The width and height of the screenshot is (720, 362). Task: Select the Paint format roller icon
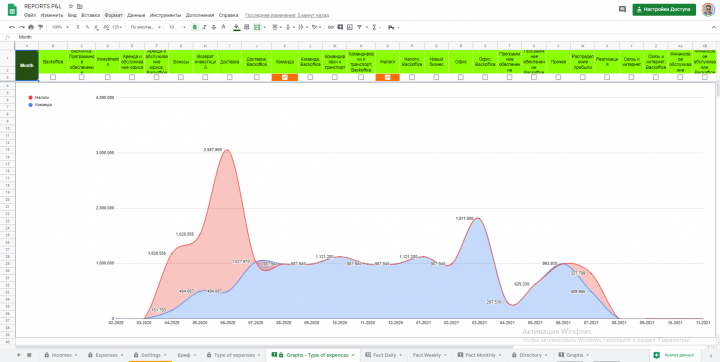click(40, 28)
